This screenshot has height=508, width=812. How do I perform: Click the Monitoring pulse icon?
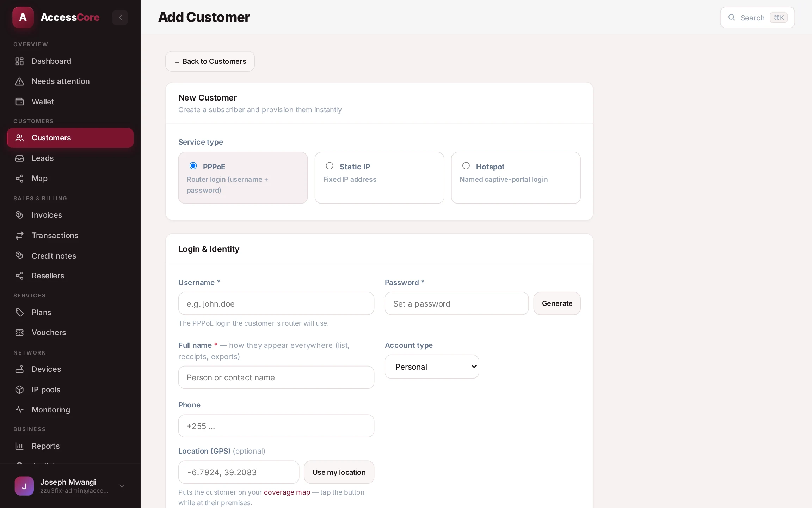point(19,410)
